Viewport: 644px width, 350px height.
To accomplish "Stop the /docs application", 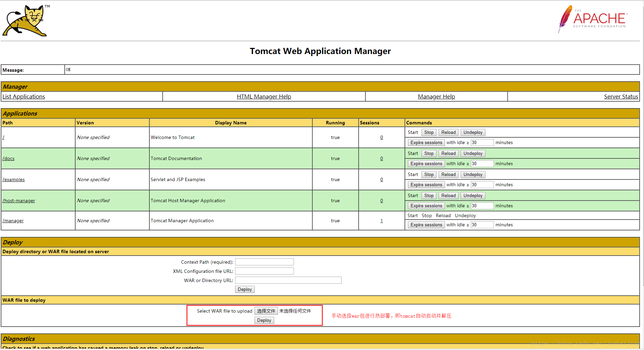I will pyautogui.click(x=429, y=154).
